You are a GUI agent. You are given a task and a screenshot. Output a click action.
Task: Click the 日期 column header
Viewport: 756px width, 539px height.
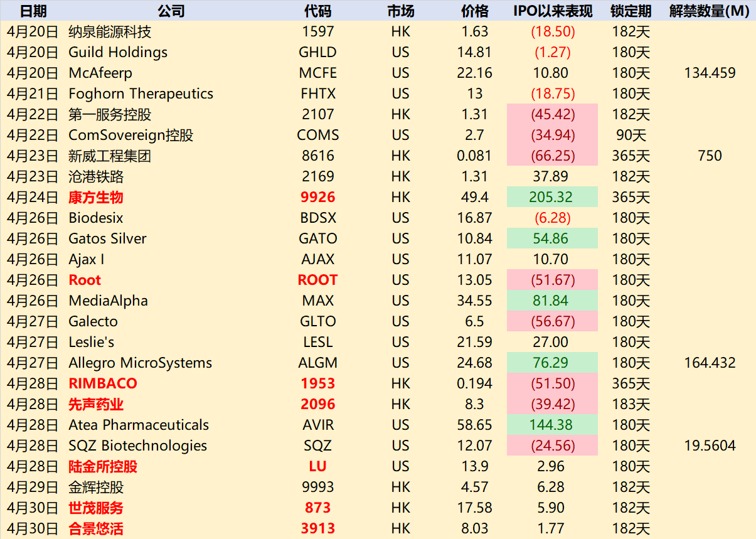click(33, 11)
